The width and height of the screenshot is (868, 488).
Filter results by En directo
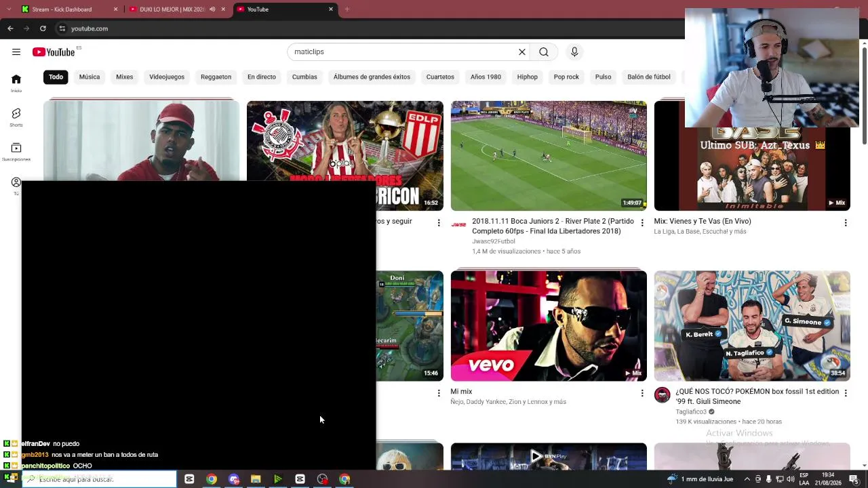pos(262,77)
